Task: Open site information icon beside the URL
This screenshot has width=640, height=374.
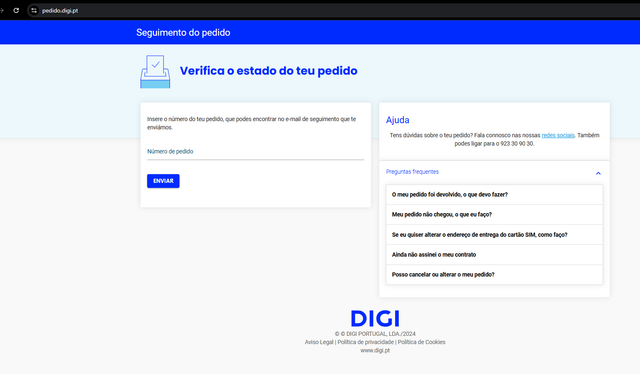Action: (x=34, y=10)
